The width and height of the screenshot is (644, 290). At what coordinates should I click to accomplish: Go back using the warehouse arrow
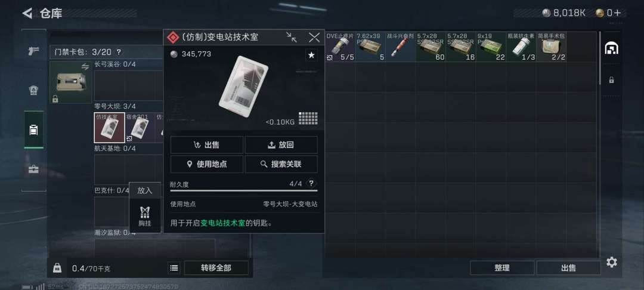[27, 13]
